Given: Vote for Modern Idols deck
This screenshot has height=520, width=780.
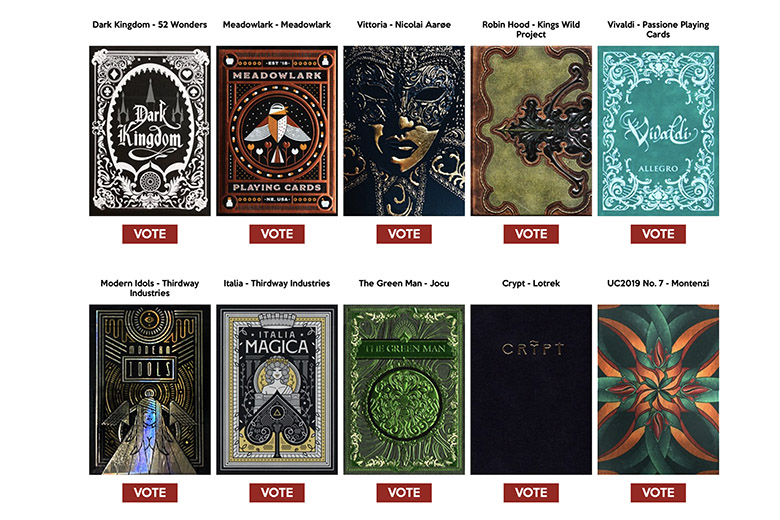Looking at the screenshot, I should click(150, 493).
